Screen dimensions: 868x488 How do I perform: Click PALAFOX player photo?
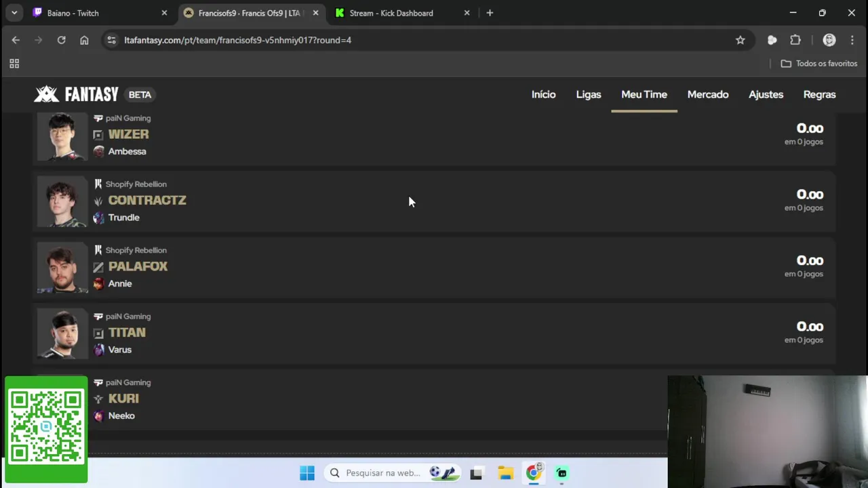[x=62, y=268]
